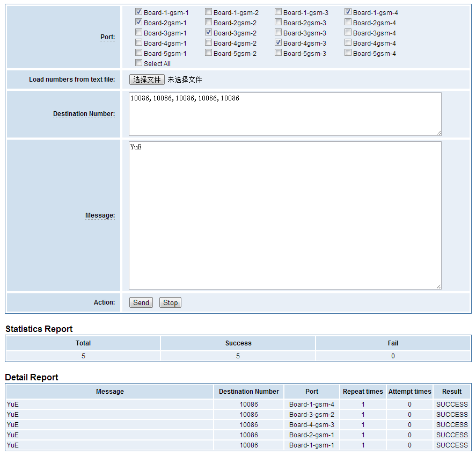
Task: Click the Result column header
Action: [x=452, y=392]
